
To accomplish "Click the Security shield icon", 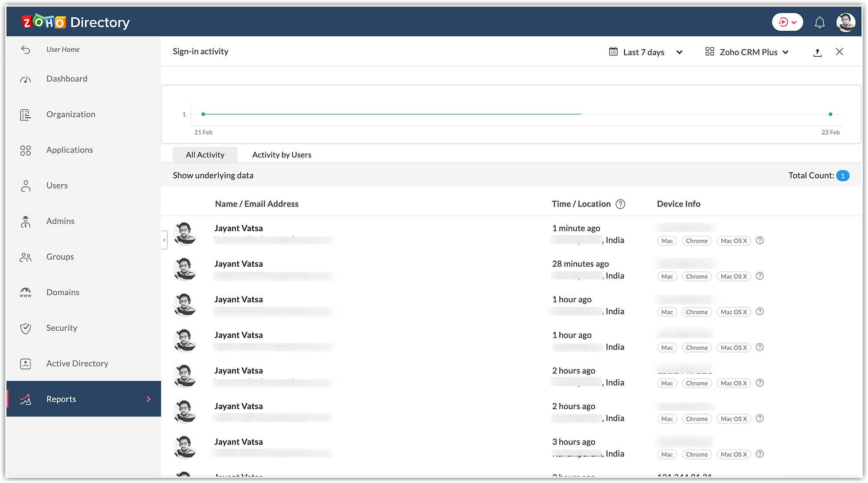I will tap(26, 328).
